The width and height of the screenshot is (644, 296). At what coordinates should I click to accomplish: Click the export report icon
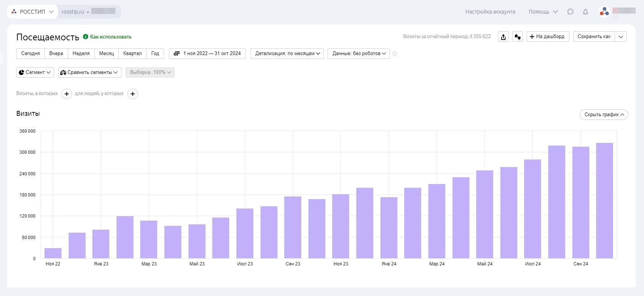503,37
